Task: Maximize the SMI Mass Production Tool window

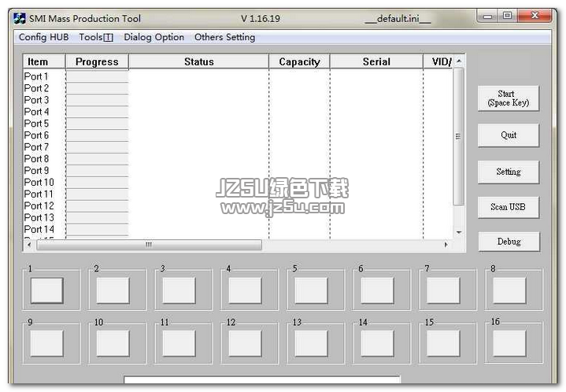Action: pyautogui.click(x=508, y=16)
